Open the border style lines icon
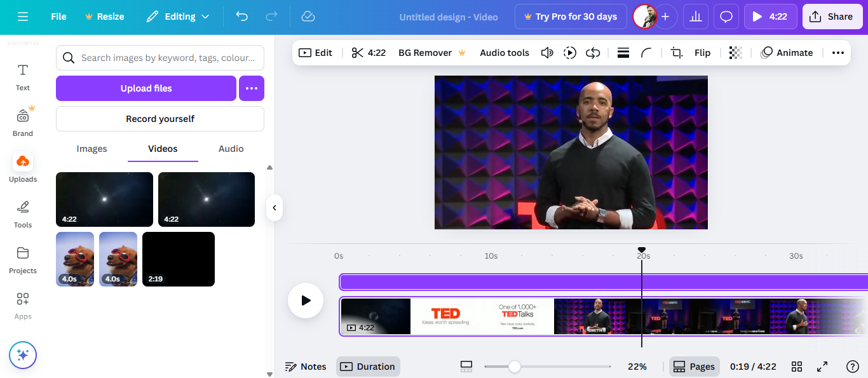 click(623, 53)
